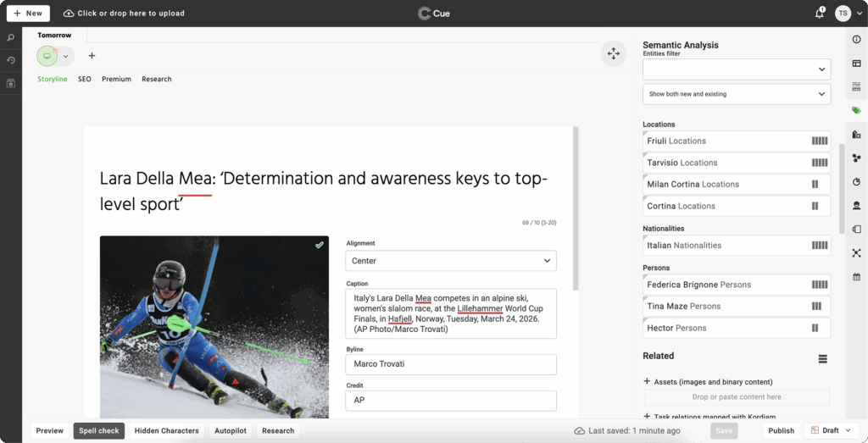Open the history icon in left sidebar
Viewport: 868px width, 443px height.
click(11, 60)
